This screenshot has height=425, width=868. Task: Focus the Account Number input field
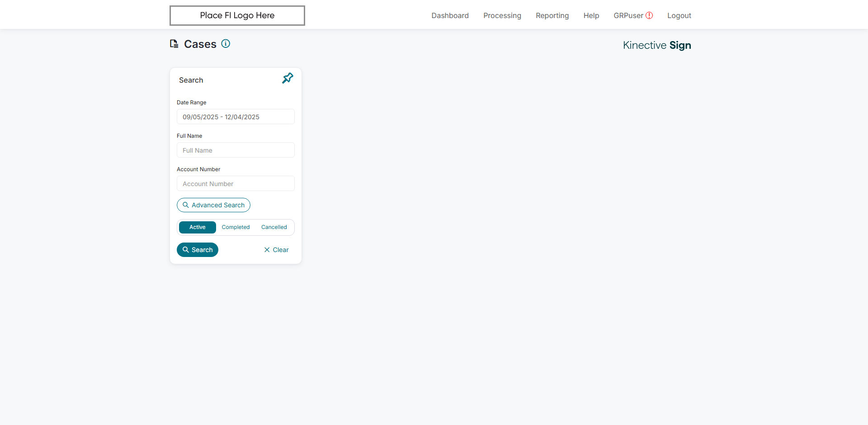(x=236, y=183)
